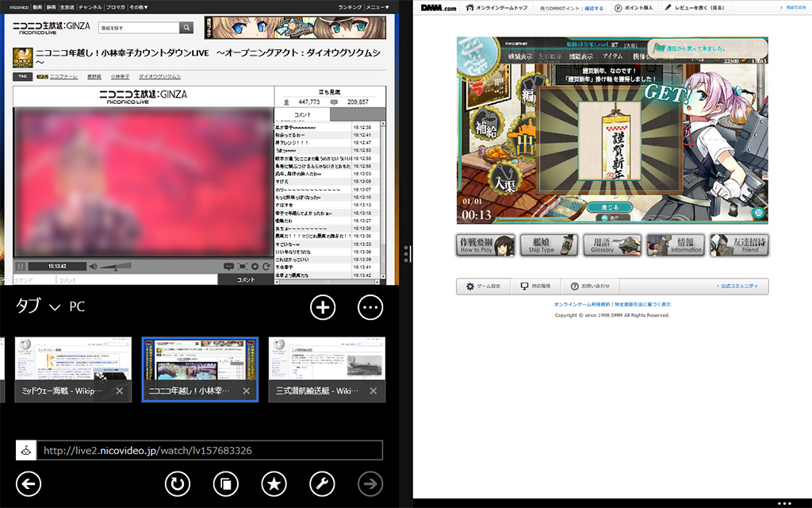Open the 静画 menu on the niconico bar
812x508 pixels.
click(x=52, y=7)
